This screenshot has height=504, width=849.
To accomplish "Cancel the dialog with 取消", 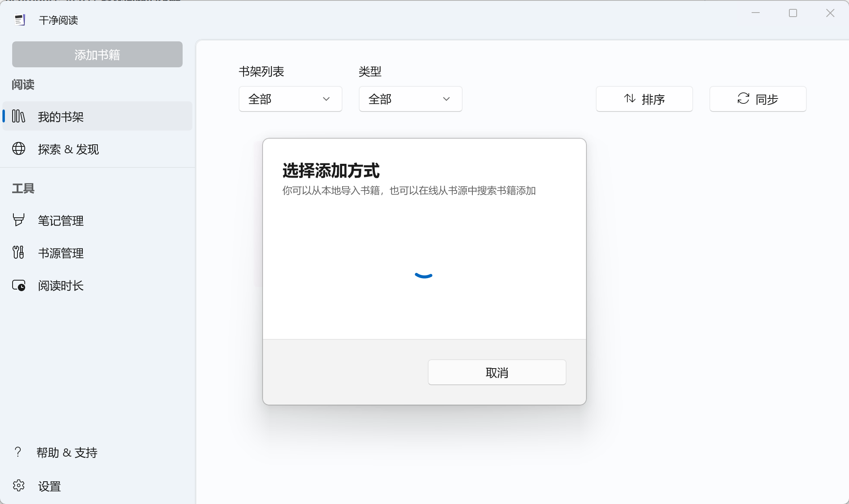I will [497, 372].
